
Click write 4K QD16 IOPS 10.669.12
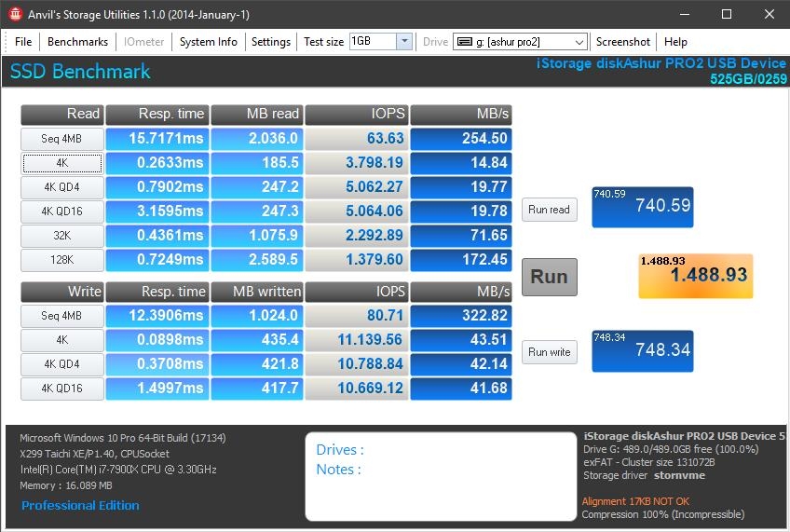(357, 389)
